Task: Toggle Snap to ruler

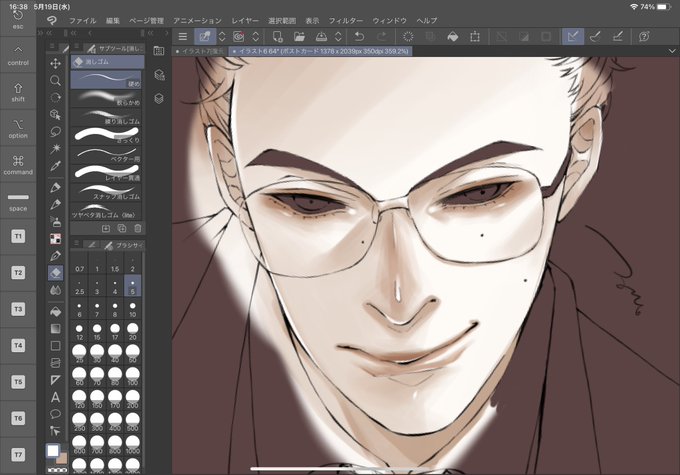Action: [573, 37]
